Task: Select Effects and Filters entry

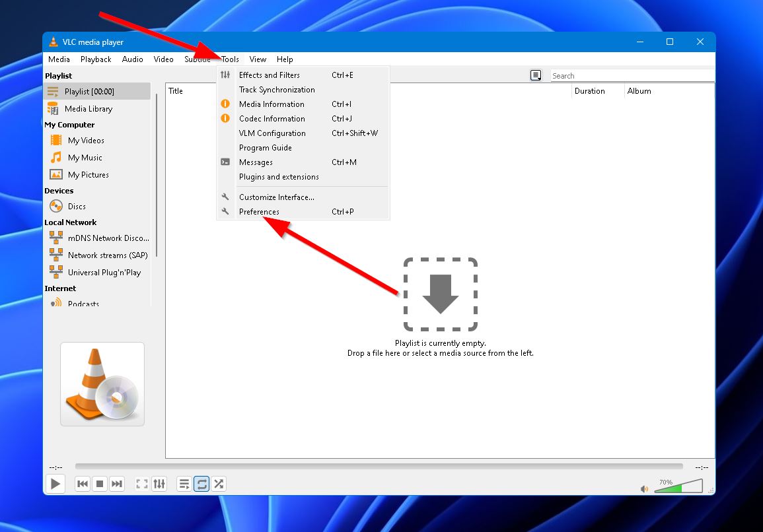Action: [x=303, y=75]
